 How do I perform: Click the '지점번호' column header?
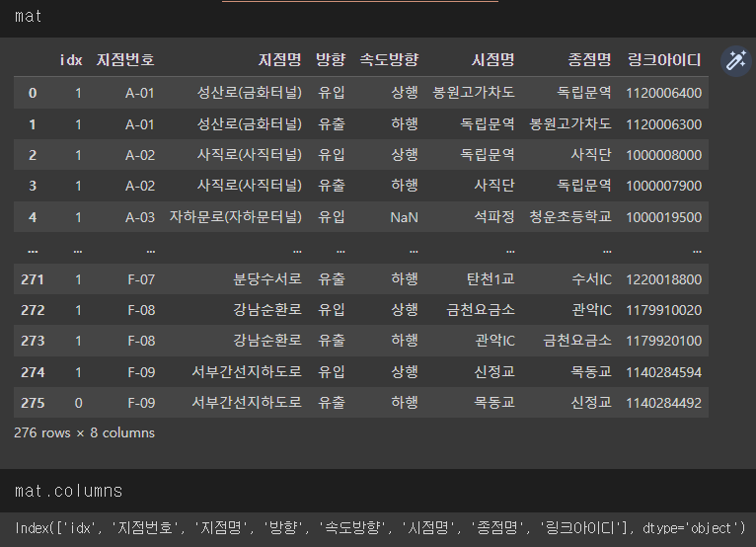[125, 60]
